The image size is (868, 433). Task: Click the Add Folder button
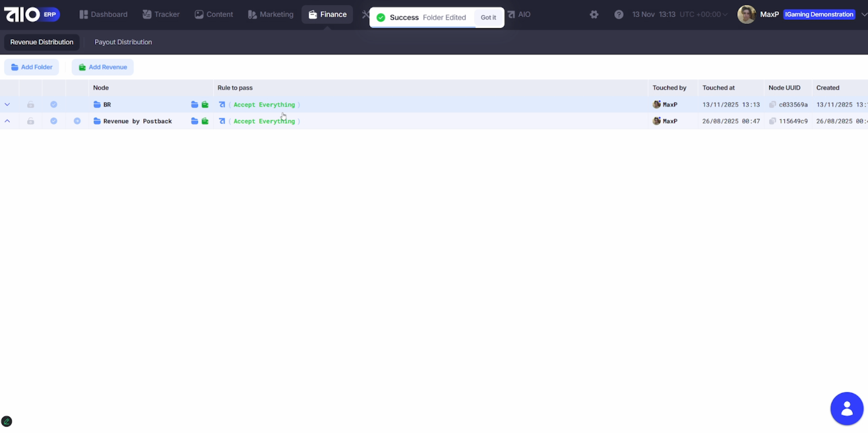click(31, 67)
